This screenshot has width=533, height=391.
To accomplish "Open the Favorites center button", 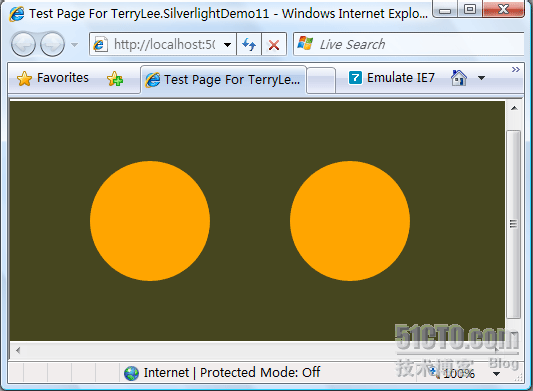I will 53,78.
